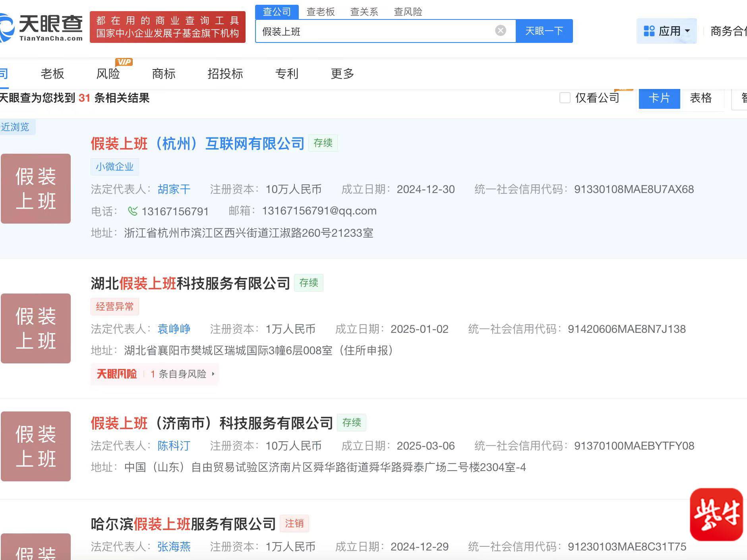Open legal representative 袁峥峥

click(174, 329)
